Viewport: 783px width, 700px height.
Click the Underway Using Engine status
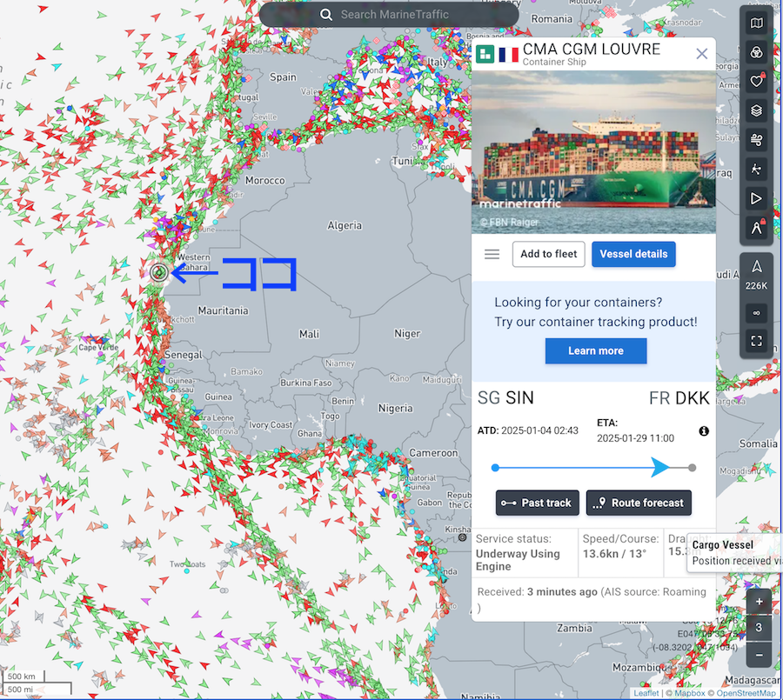coord(518,560)
